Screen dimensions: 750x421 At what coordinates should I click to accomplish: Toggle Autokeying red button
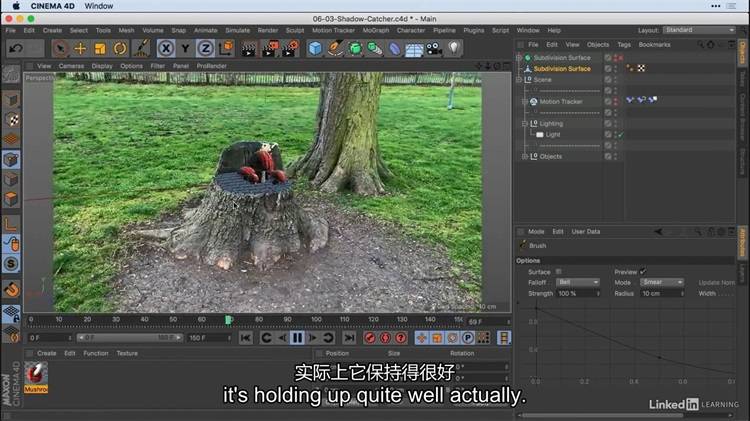point(386,338)
